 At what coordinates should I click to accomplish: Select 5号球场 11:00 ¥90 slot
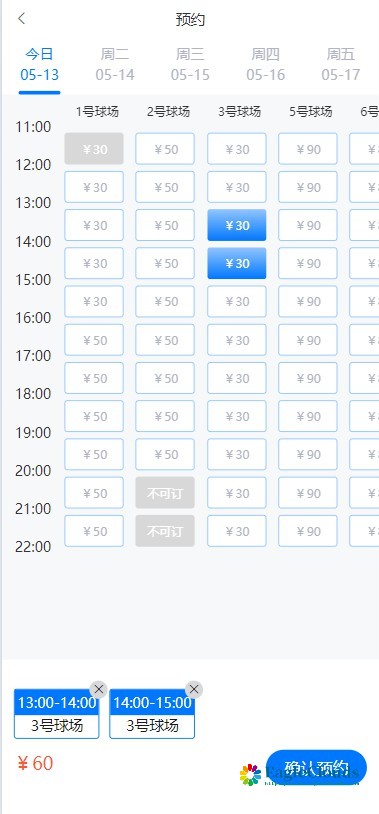308,149
